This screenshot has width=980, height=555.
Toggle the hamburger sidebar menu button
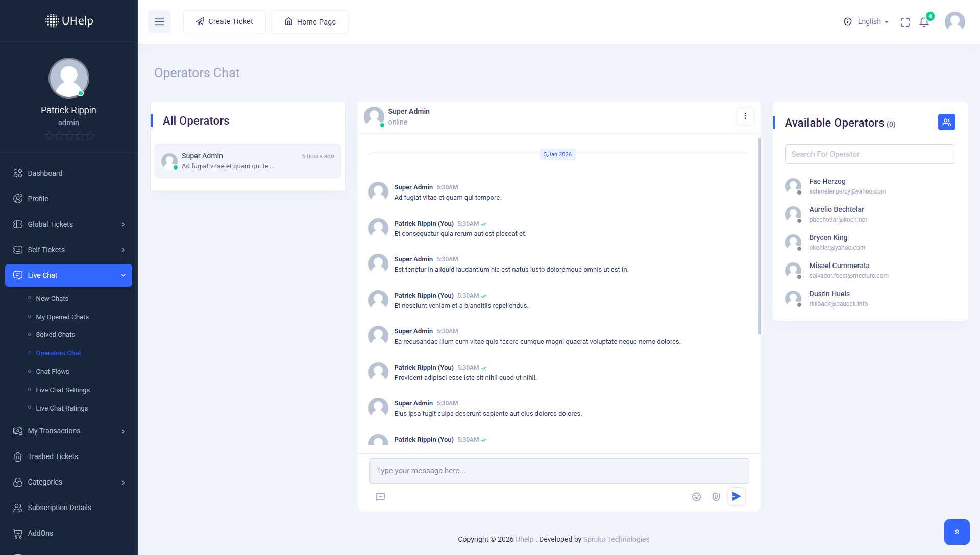[159, 22]
